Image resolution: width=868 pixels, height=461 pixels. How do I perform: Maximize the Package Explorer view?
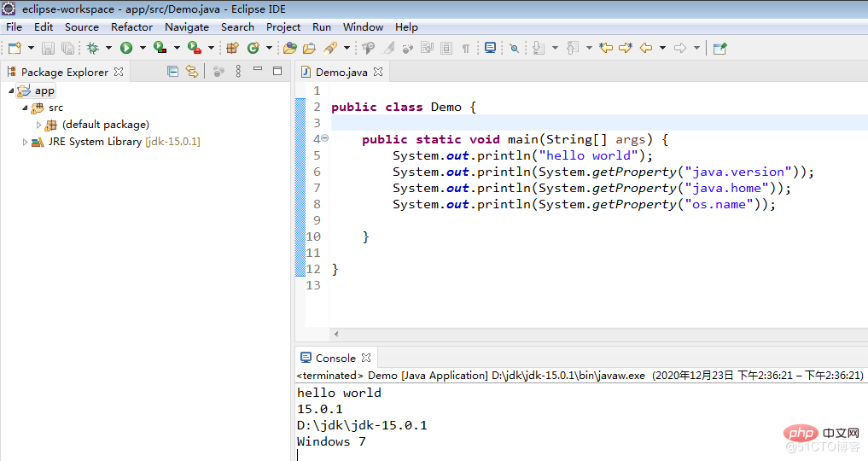pyautogui.click(x=277, y=70)
